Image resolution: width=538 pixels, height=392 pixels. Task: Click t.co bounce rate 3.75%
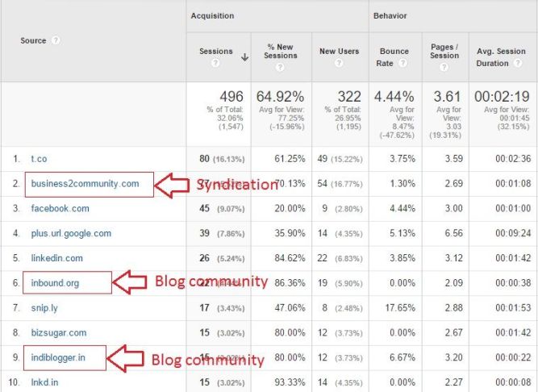[x=402, y=158]
